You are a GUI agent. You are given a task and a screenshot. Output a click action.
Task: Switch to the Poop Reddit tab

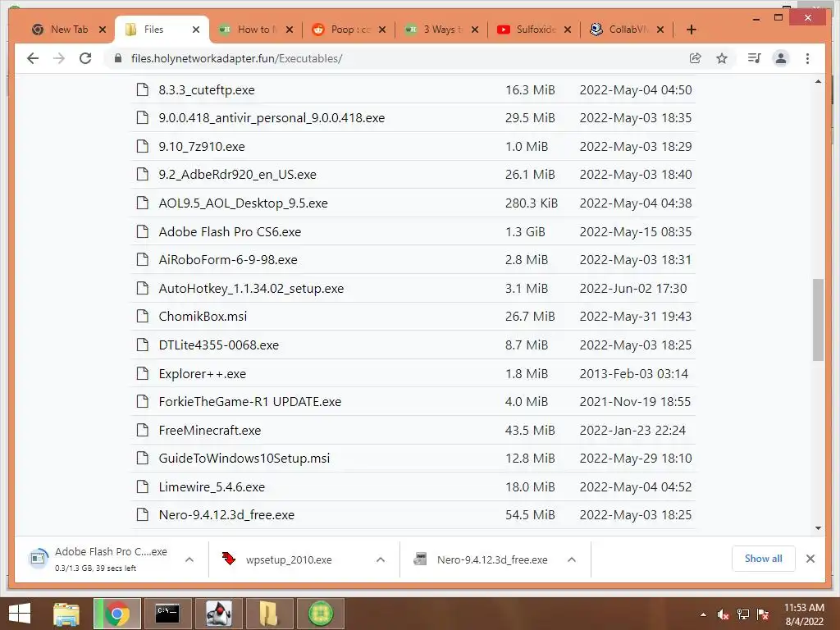tap(342, 30)
